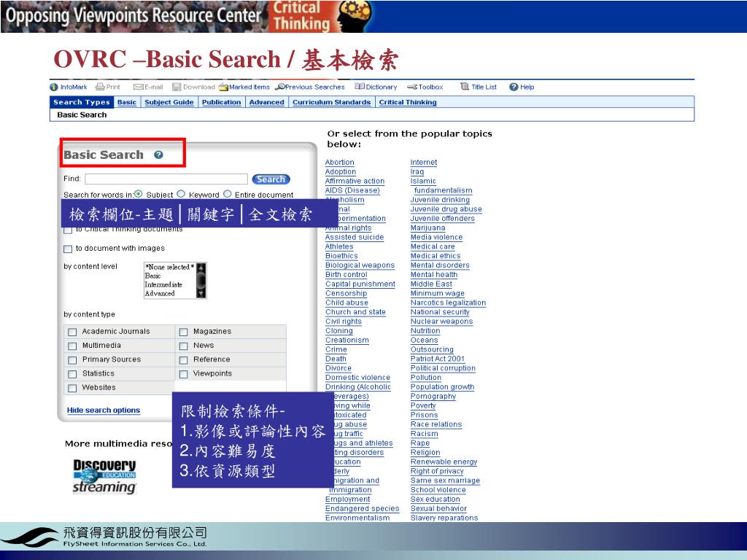Open the Minimum wage topic link
Screen dimensions: 747x560
pyautogui.click(x=438, y=293)
